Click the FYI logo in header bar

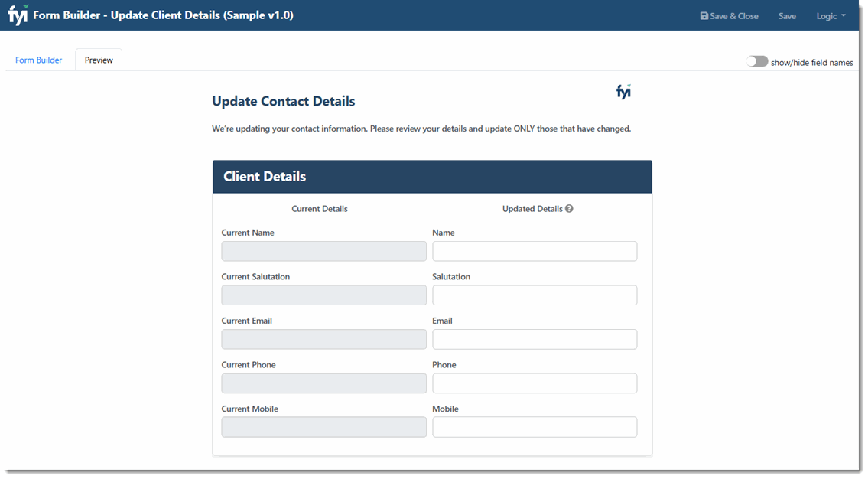(18, 15)
